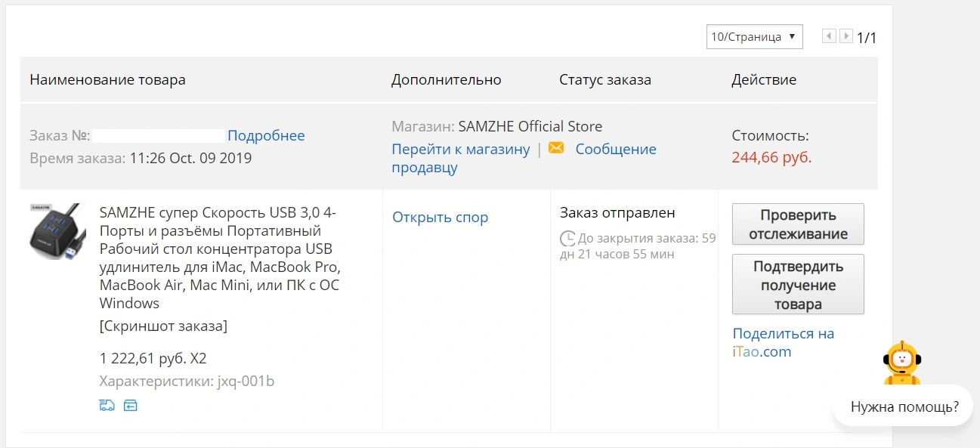Click the delivery truck icon under product

pos(107,406)
